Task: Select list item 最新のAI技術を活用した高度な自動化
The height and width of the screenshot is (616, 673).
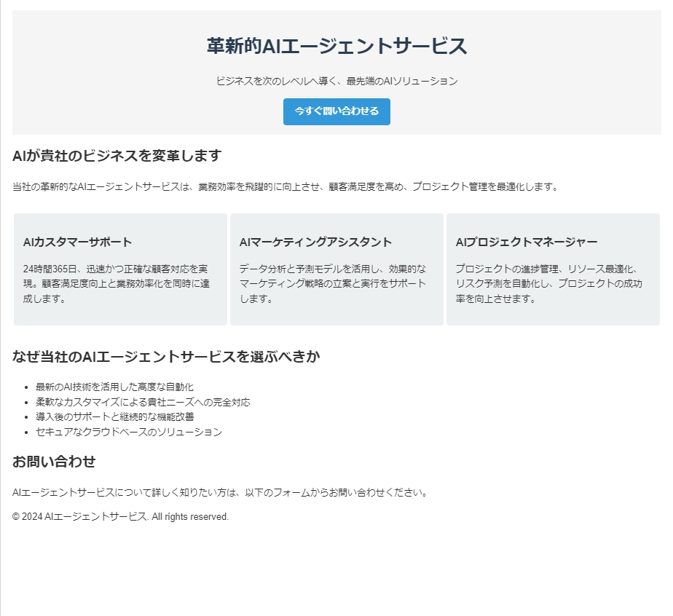Action: tap(114, 387)
